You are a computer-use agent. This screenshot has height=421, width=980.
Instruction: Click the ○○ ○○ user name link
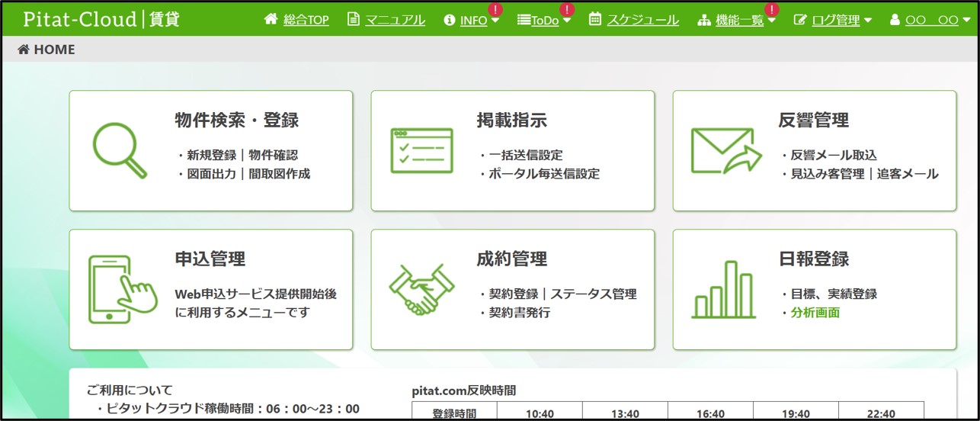click(x=931, y=21)
